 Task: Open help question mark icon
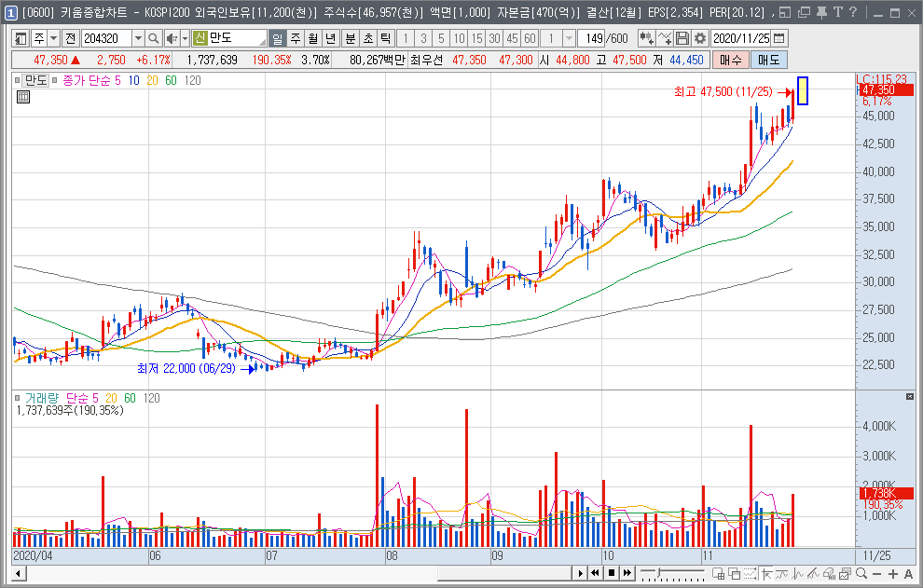[853, 12]
